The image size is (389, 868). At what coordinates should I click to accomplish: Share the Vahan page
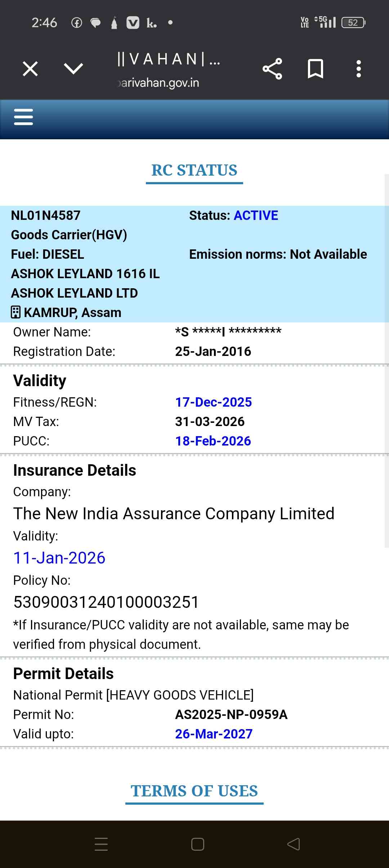click(272, 69)
